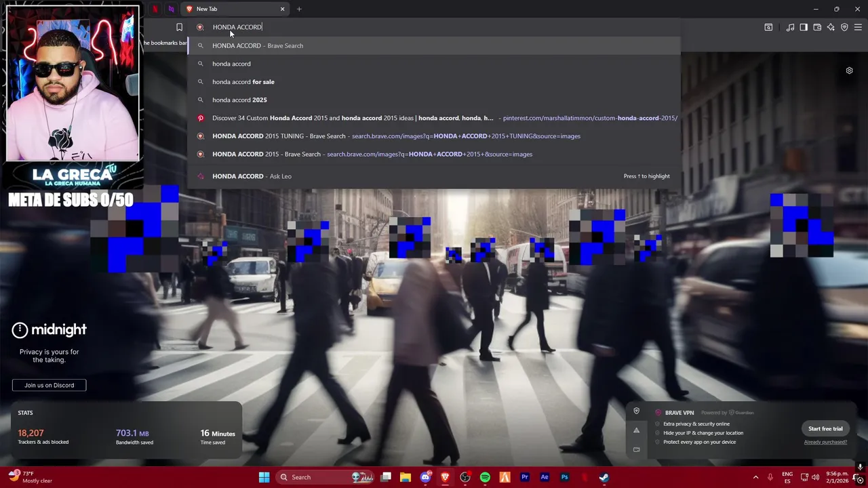Open 'HONDA ACCORD 2015 - Brave Search' suggestion
Screen dimensions: 868x488
click(x=434, y=154)
